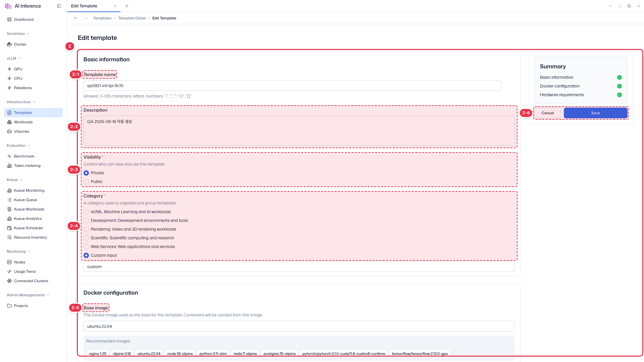Screen dimensions: 644x362
Task: Open the Projects folder icon
Action: coord(9,306)
